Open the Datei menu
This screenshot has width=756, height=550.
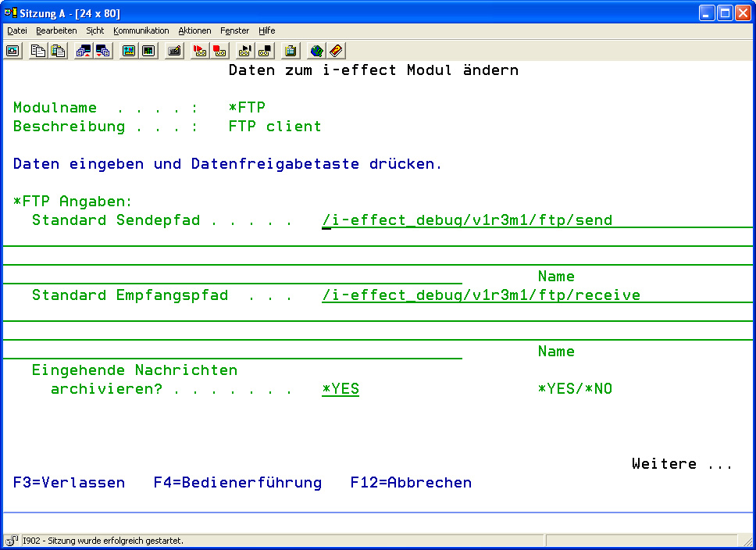(17, 30)
